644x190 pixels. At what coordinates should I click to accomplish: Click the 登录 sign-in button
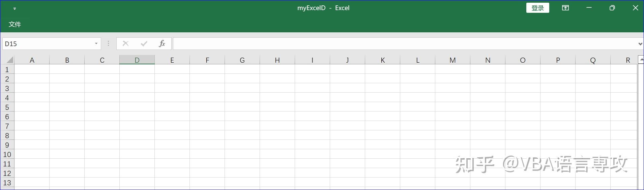click(x=537, y=8)
